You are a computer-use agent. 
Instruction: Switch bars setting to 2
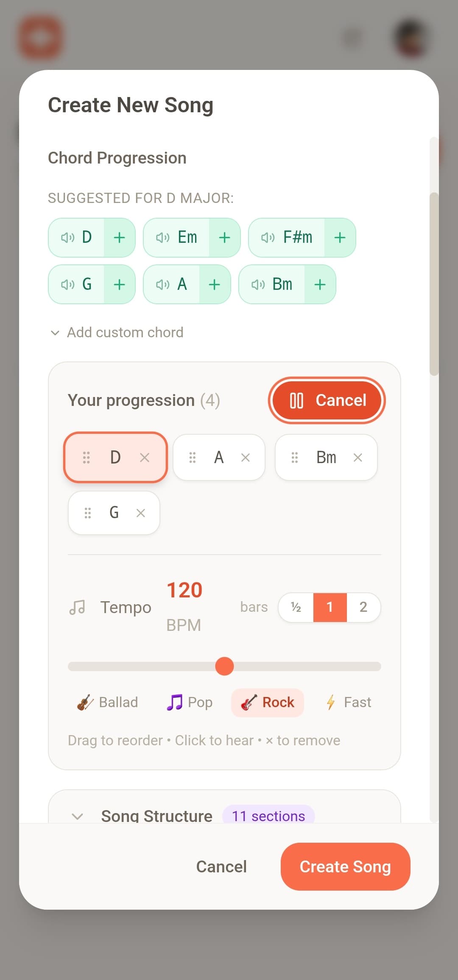coord(363,607)
